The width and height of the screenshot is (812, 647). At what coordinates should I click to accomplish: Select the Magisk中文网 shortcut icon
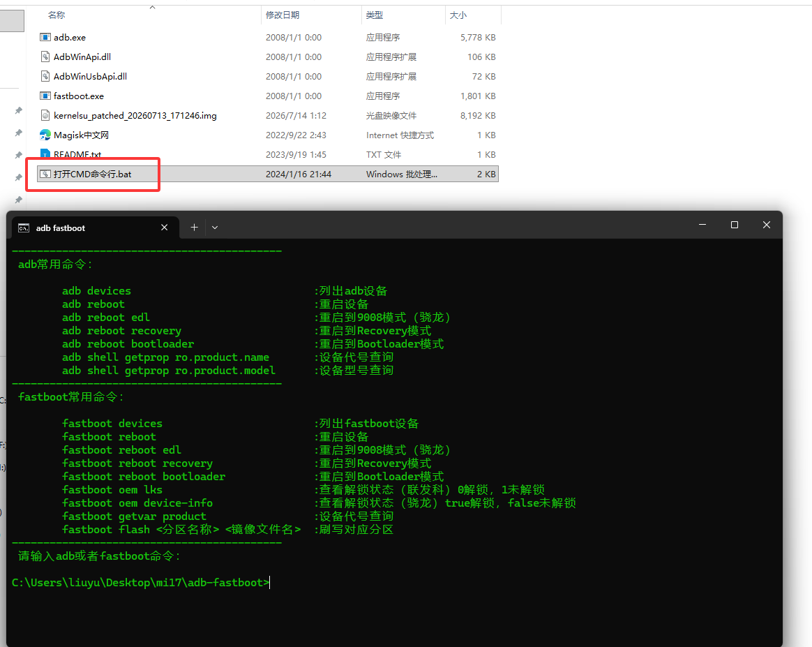click(x=45, y=135)
